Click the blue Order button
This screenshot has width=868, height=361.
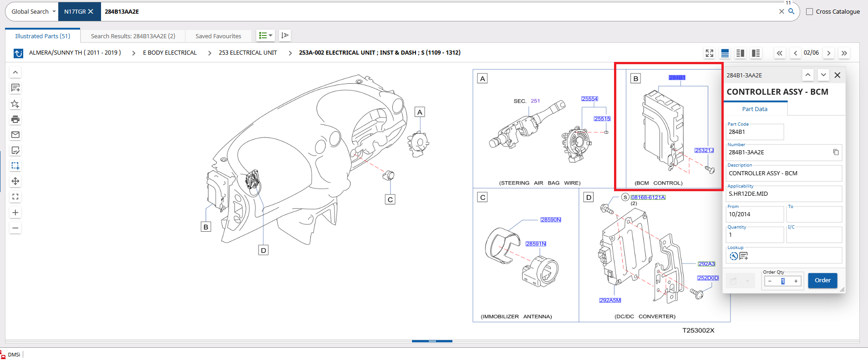click(x=822, y=280)
